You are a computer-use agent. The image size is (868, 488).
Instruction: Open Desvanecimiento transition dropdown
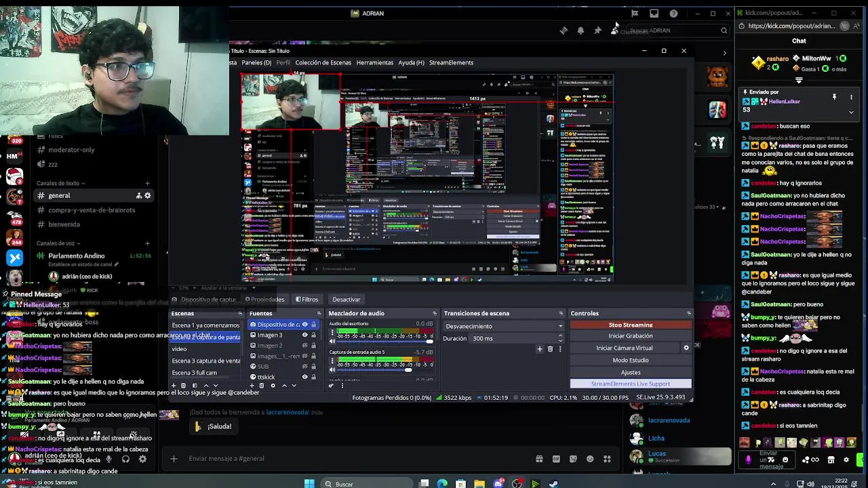tap(504, 326)
